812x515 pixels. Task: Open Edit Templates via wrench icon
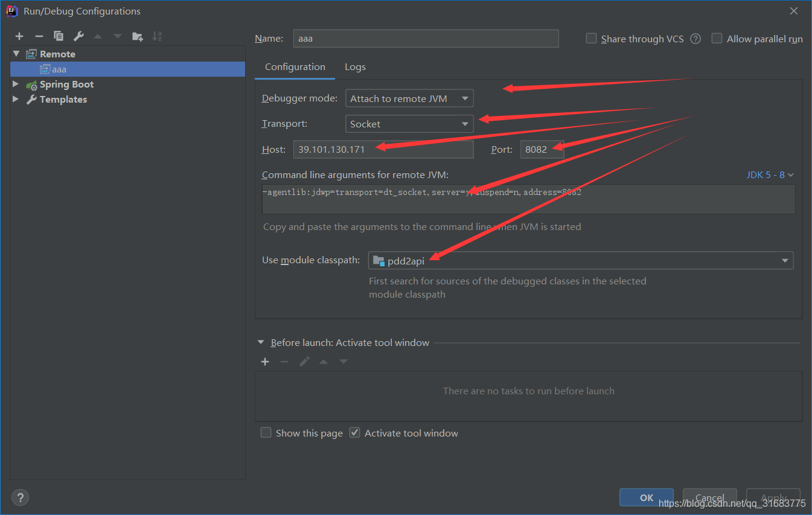pos(78,36)
